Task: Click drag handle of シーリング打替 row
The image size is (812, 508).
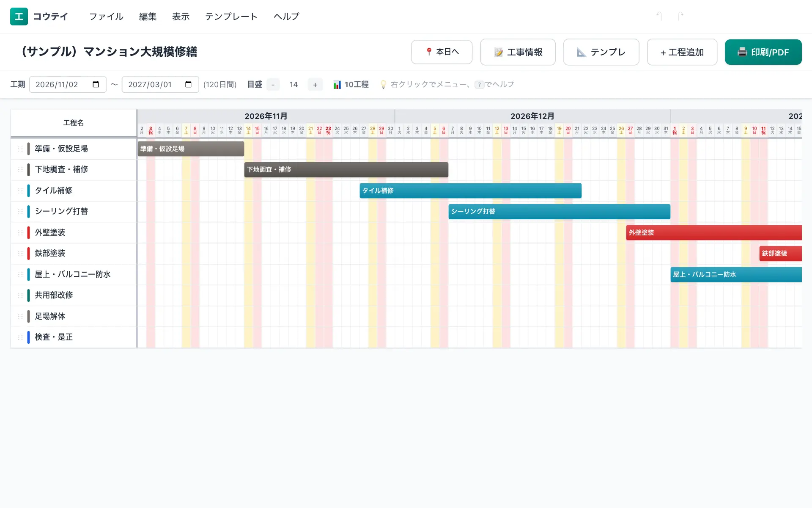Action: click(20, 211)
